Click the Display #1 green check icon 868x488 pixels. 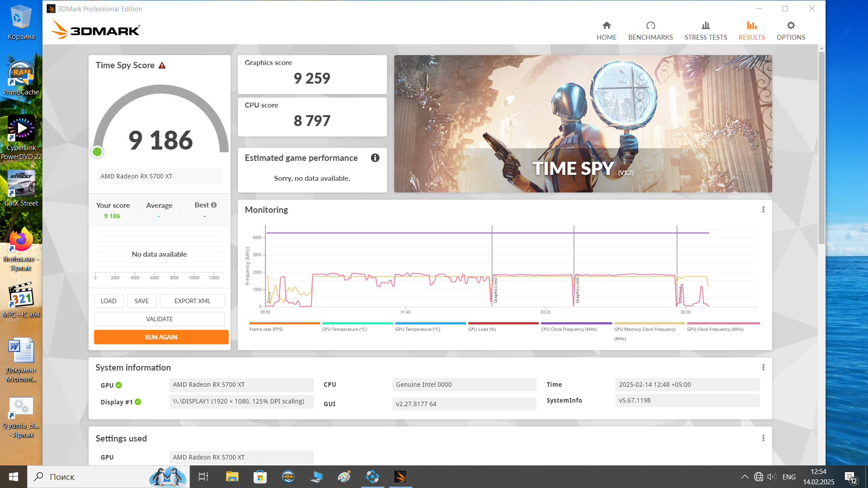138,402
